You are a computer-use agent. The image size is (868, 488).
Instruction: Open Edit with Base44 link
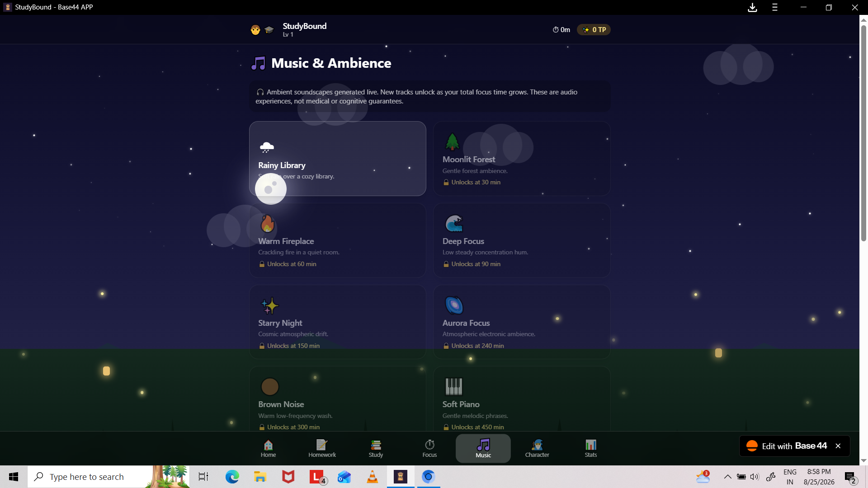[x=787, y=446]
